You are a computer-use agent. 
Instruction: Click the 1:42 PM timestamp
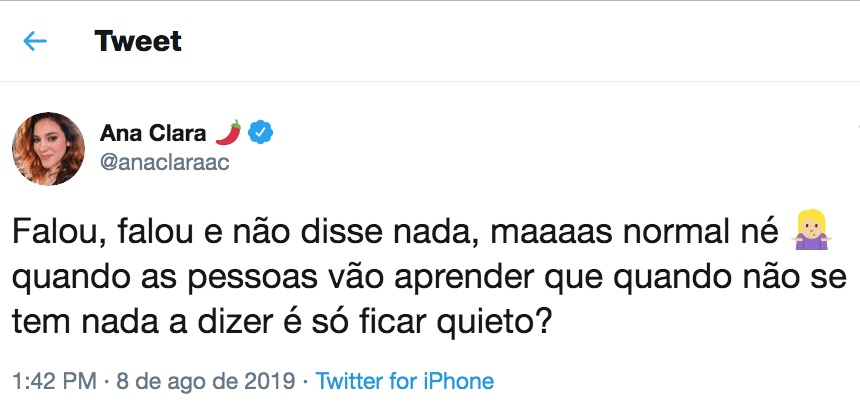coord(55,381)
